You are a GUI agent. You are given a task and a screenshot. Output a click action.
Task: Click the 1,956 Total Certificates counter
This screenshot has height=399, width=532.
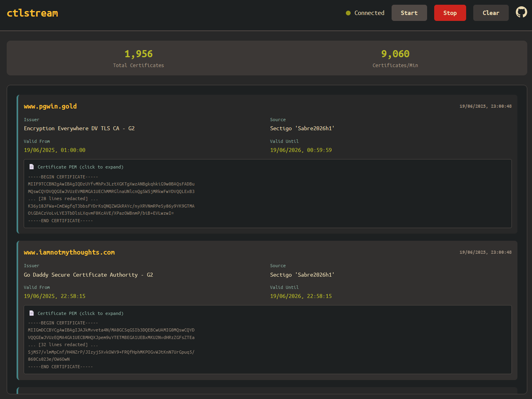click(x=138, y=54)
